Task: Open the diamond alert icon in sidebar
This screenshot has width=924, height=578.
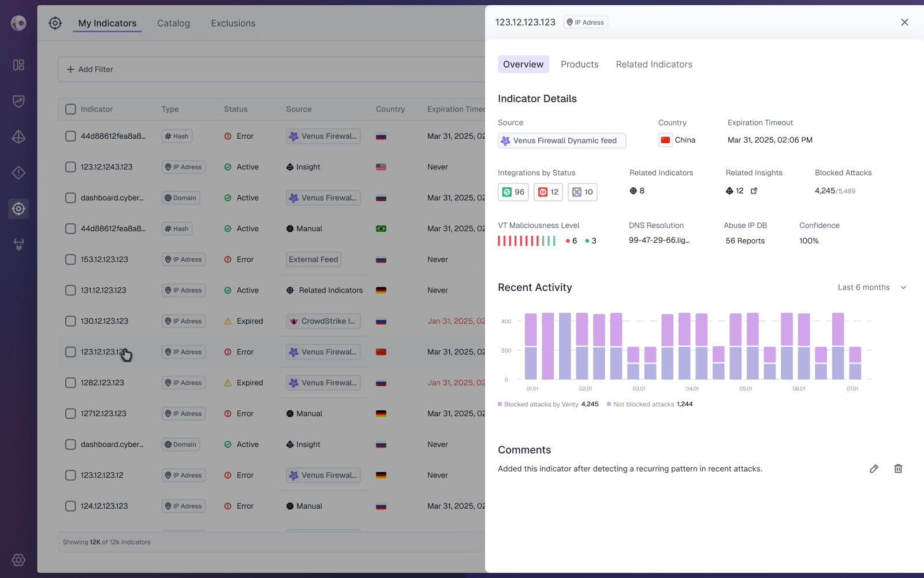Action: click(x=18, y=173)
